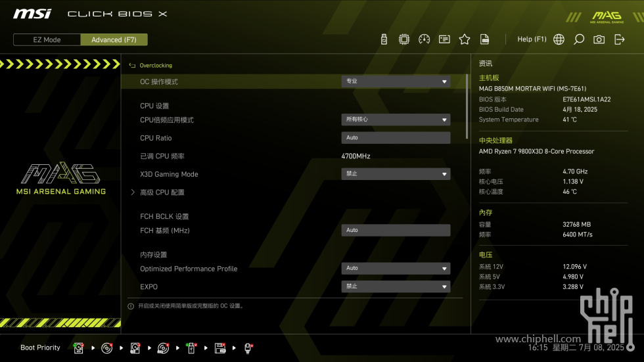
Task: Go back using the Overclocking back arrow
Action: pos(132,65)
